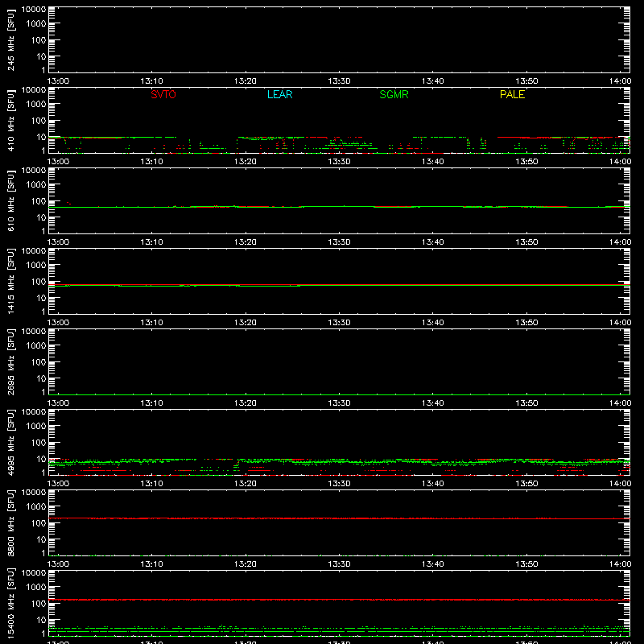
Task: Click the green SGMR station label
Action: (394, 94)
